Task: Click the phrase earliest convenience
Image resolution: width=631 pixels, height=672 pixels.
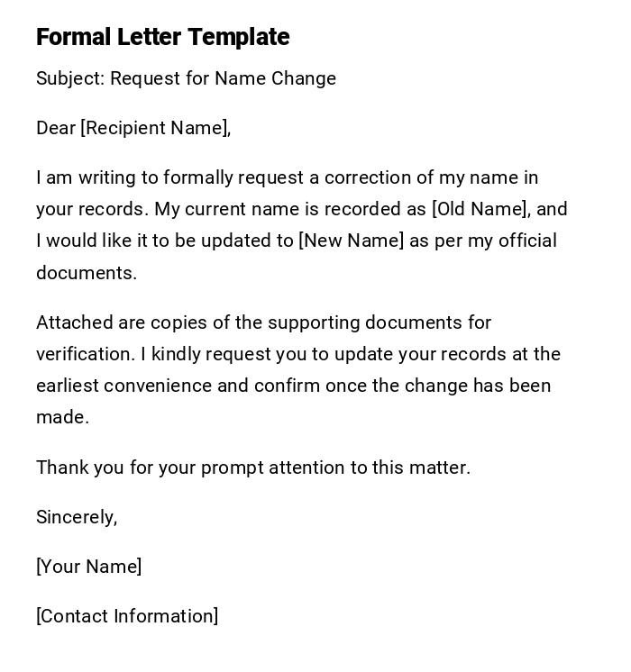Action: point(125,386)
